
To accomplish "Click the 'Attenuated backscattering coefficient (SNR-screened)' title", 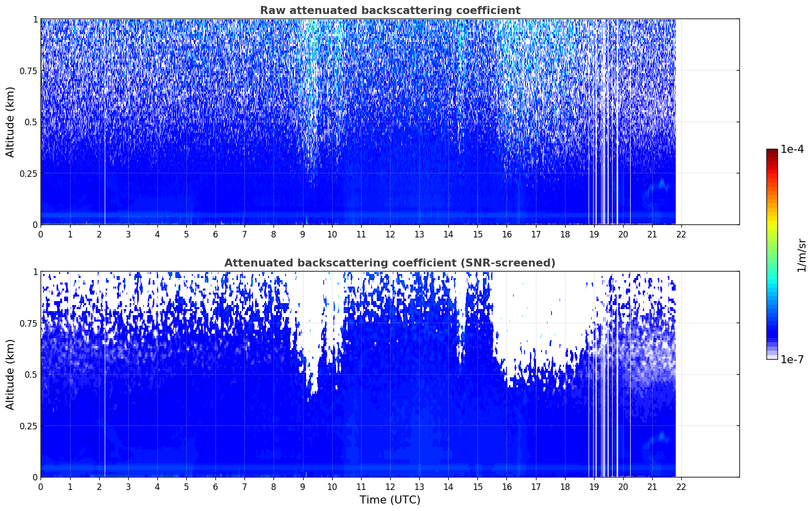I will [390, 263].
